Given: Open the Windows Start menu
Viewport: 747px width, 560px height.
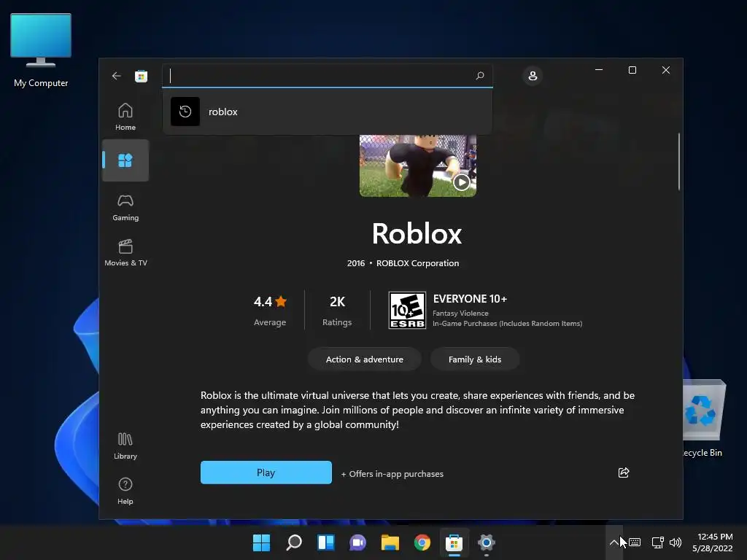Looking at the screenshot, I should click(261, 542).
